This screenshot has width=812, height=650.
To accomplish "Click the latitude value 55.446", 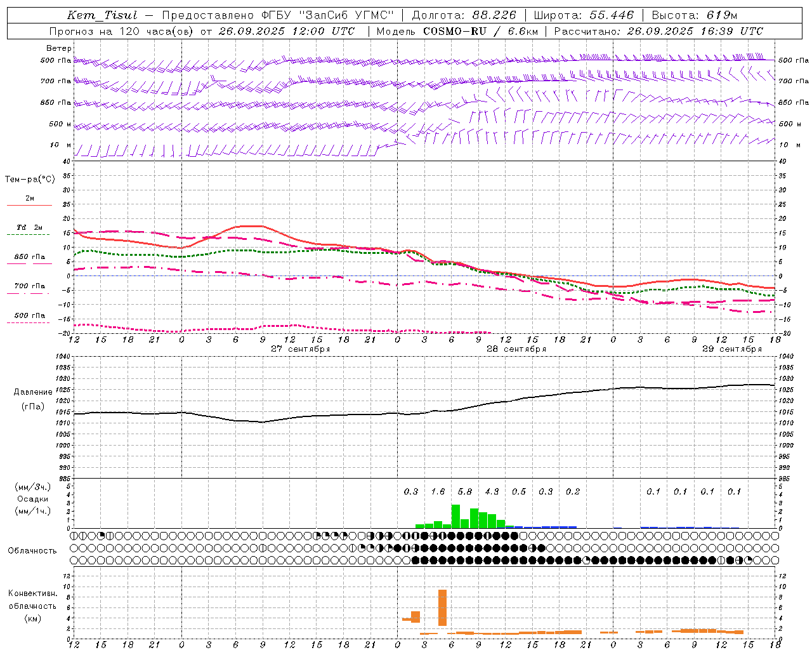I will coord(611,15).
